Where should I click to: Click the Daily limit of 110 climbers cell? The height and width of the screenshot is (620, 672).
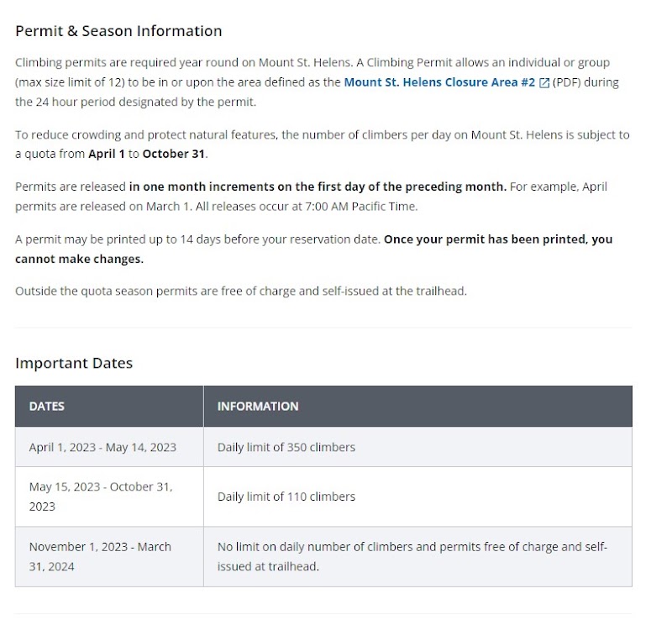pyautogui.click(x=286, y=497)
